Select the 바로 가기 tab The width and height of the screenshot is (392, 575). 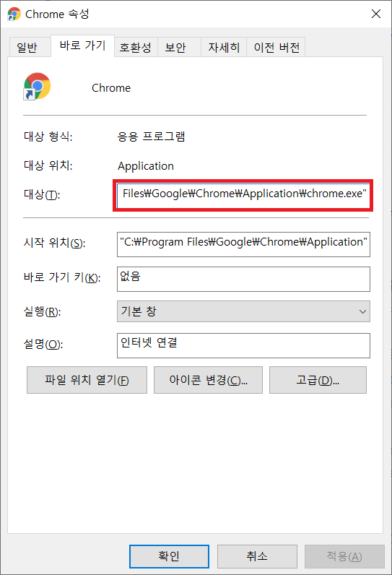click(82, 46)
